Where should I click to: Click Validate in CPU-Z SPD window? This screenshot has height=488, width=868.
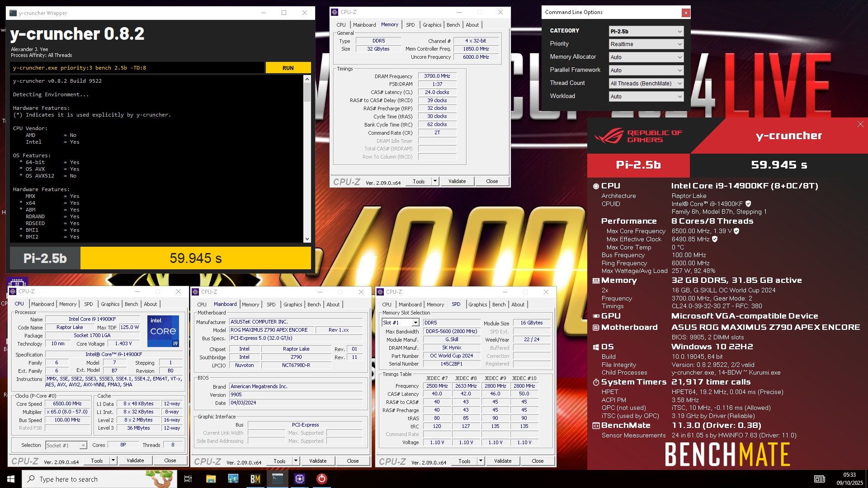503,461
